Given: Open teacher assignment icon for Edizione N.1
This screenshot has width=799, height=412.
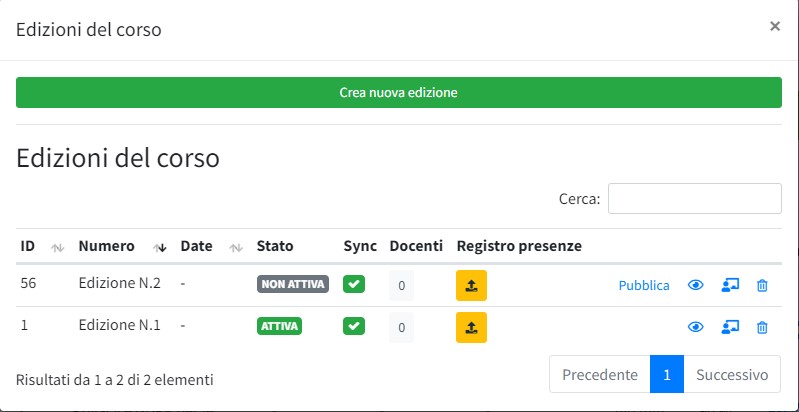Looking at the screenshot, I should (x=729, y=327).
